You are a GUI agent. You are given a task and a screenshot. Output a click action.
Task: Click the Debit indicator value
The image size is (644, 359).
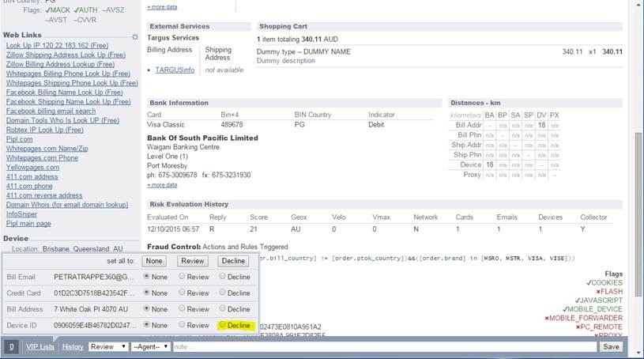click(x=376, y=124)
